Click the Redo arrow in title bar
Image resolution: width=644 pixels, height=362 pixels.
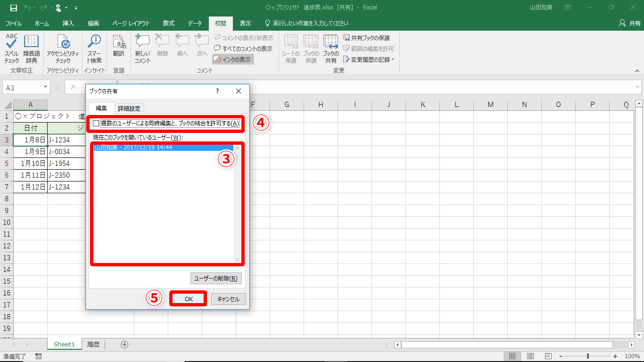pyautogui.click(x=43, y=8)
